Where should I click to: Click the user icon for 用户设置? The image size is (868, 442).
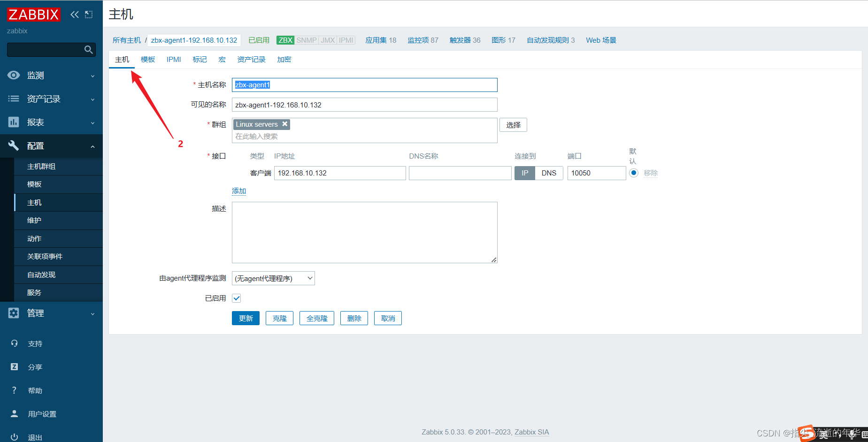click(x=15, y=414)
